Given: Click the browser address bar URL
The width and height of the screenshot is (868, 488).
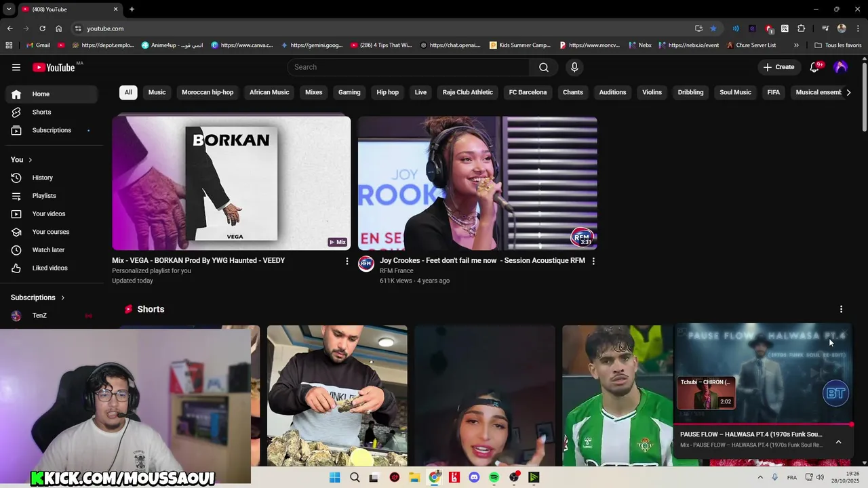Looking at the screenshot, I should [105, 28].
